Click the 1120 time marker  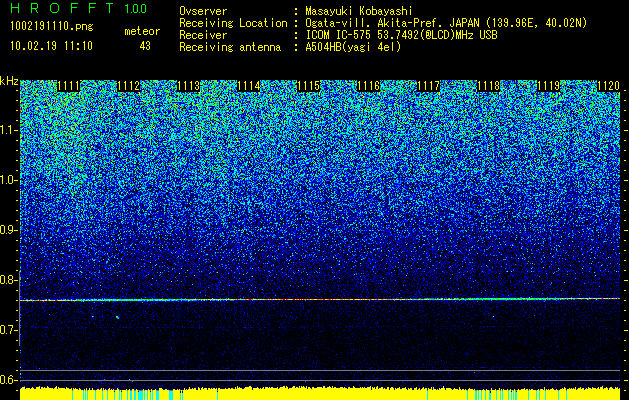[609, 86]
